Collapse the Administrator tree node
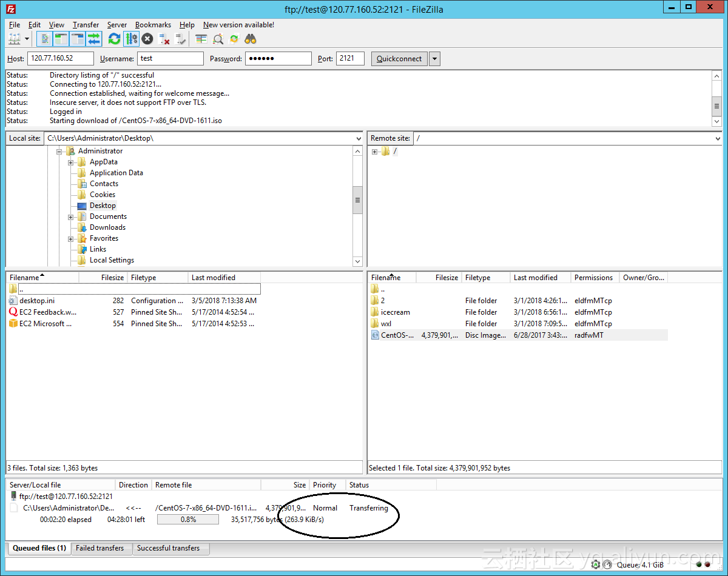This screenshot has width=728, height=576. 59,151
